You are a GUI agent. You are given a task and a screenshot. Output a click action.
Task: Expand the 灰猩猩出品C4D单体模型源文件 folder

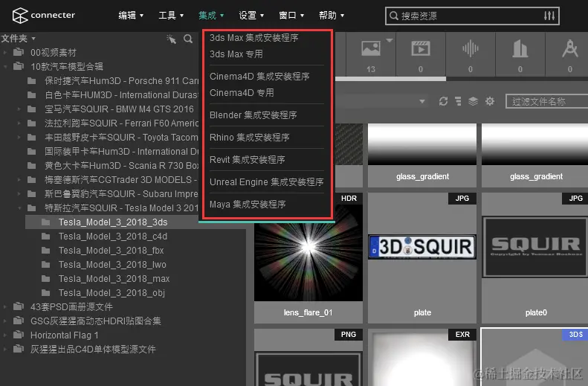(x=5, y=350)
